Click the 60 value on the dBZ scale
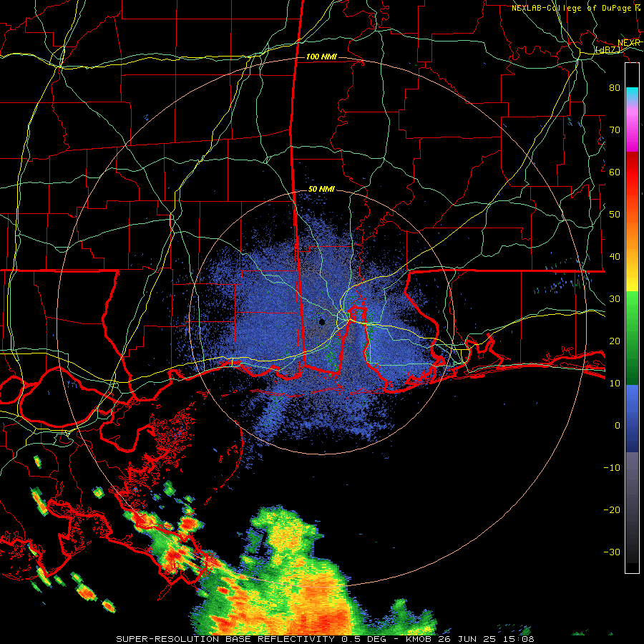 (615, 172)
